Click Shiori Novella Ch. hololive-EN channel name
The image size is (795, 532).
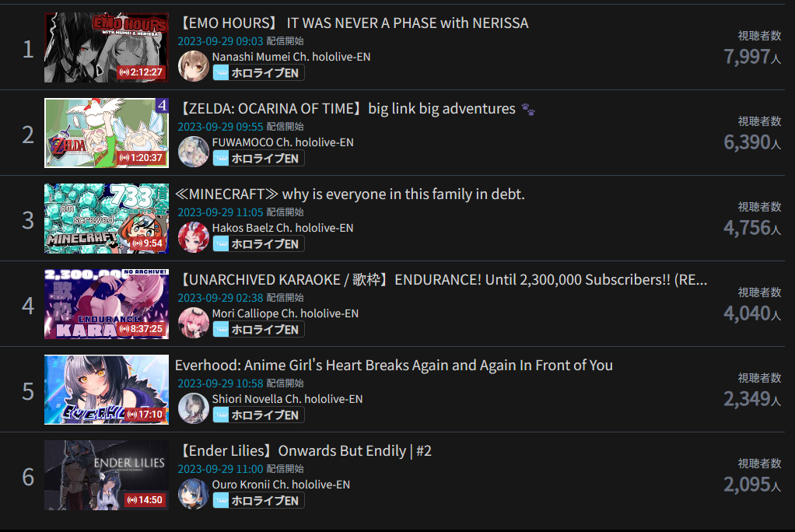point(287,399)
